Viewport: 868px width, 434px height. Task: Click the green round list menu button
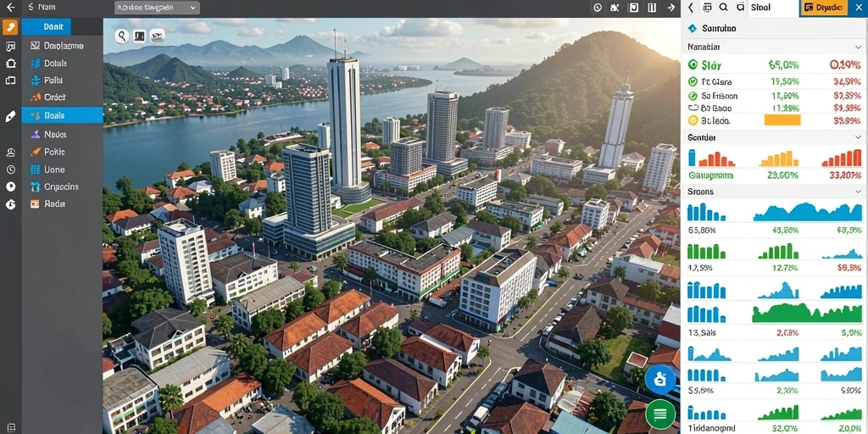[659, 414]
